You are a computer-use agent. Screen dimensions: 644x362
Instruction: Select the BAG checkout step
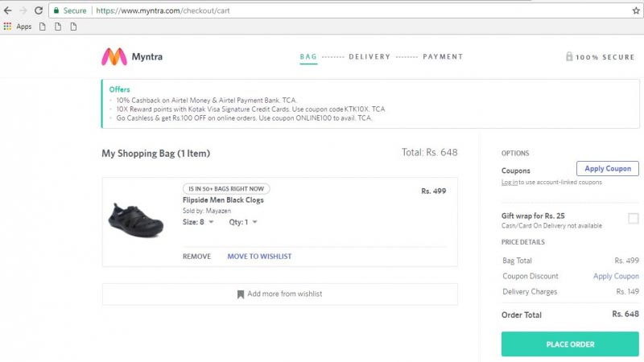(308, 56)
